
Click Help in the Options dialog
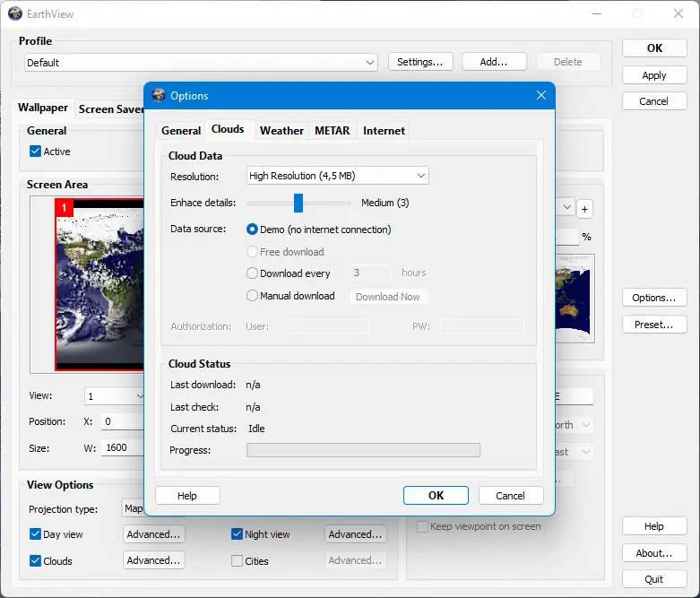click(x=187, y=495)
